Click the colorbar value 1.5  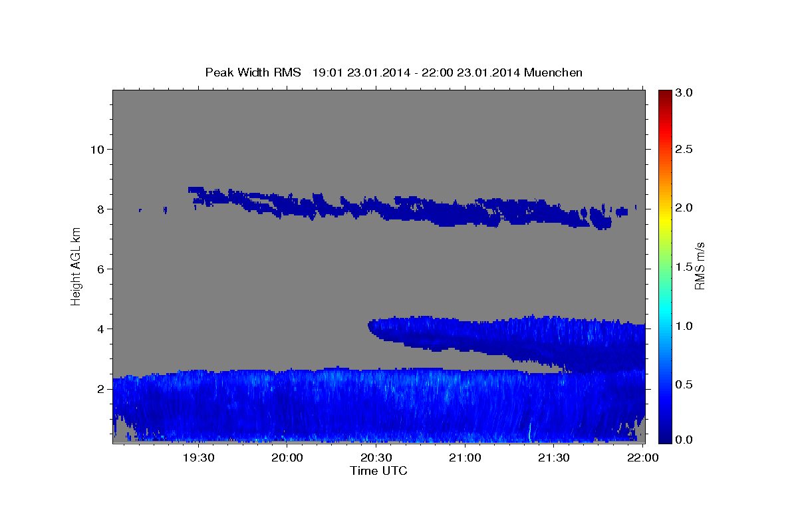pos(684,267)
